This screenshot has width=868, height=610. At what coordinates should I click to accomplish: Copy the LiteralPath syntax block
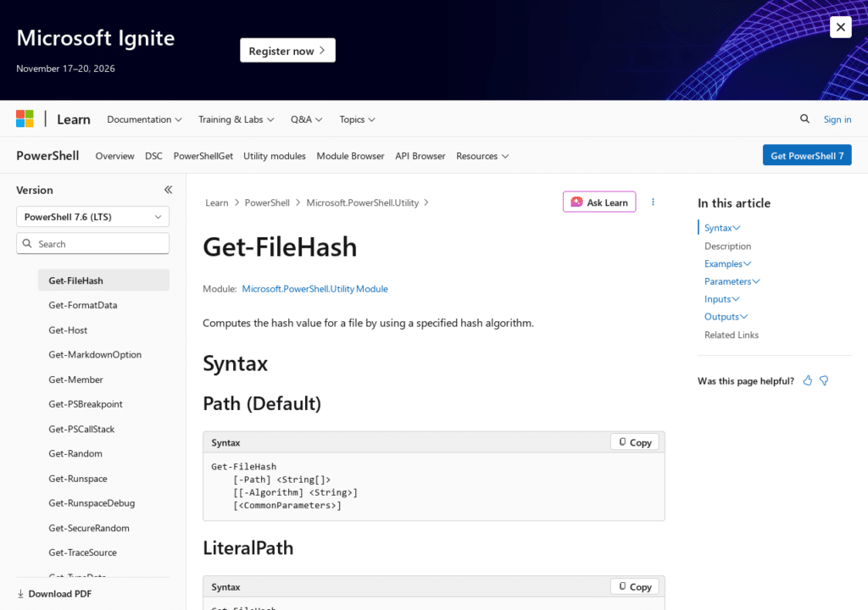click(635, 587)
